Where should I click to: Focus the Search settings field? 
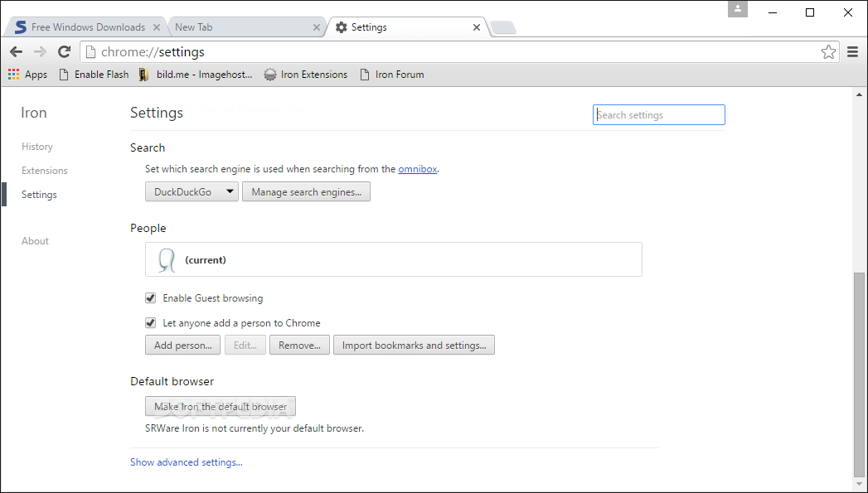click(659, 115)
